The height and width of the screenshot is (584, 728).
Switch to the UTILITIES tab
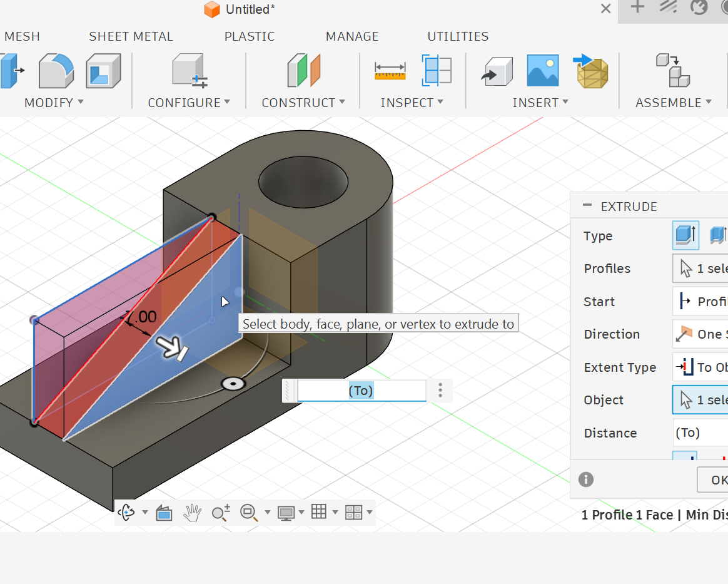[458, 36]
